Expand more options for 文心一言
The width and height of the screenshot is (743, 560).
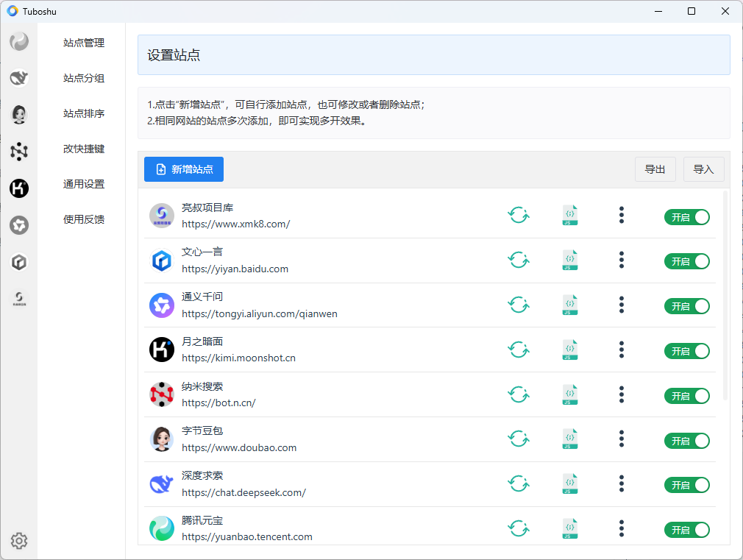point(622,260)
